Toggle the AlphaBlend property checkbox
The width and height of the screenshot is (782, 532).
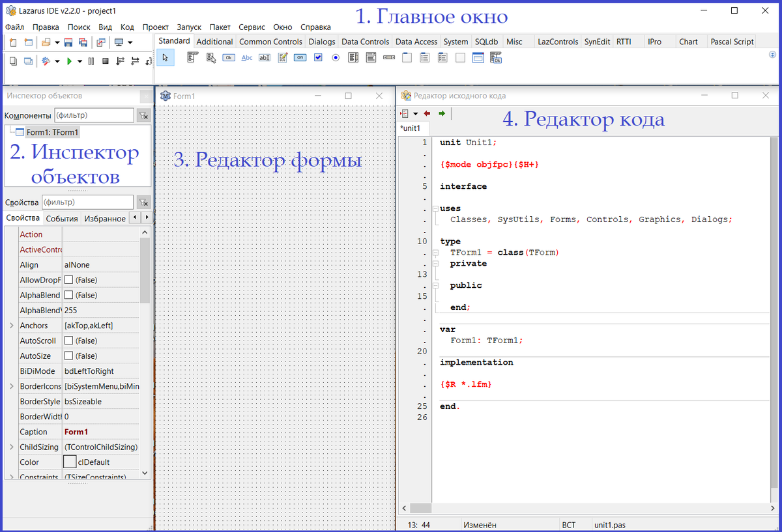68,295
